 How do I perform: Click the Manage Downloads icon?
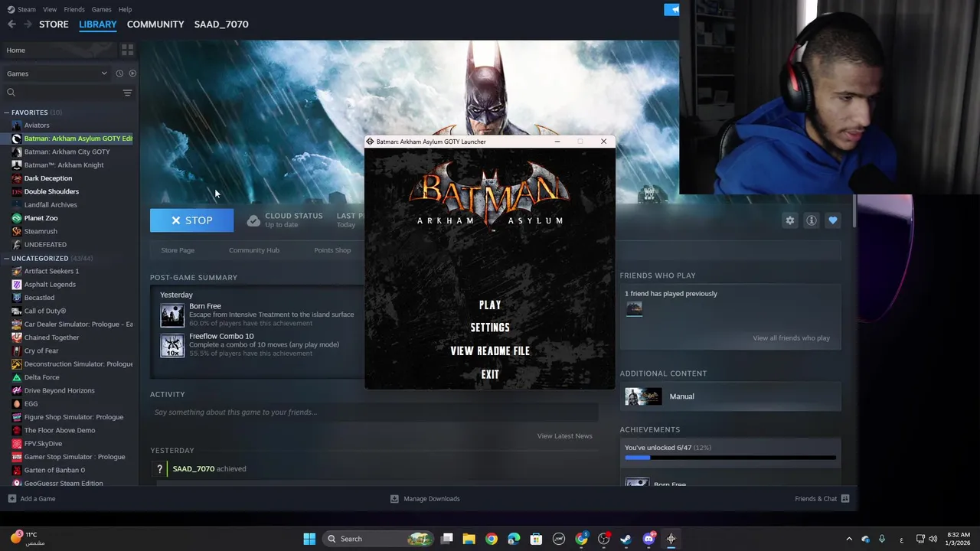click(394, 499)
